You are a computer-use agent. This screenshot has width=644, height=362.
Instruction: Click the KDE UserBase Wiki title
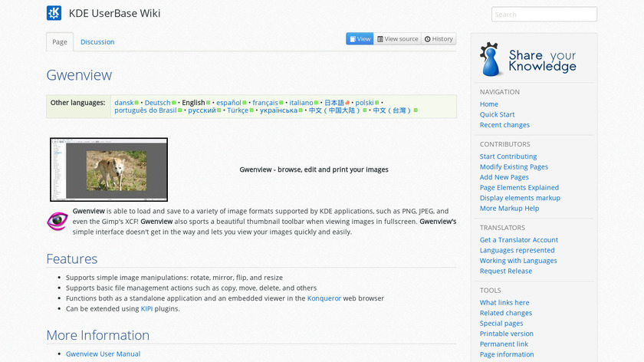point(114,13)
